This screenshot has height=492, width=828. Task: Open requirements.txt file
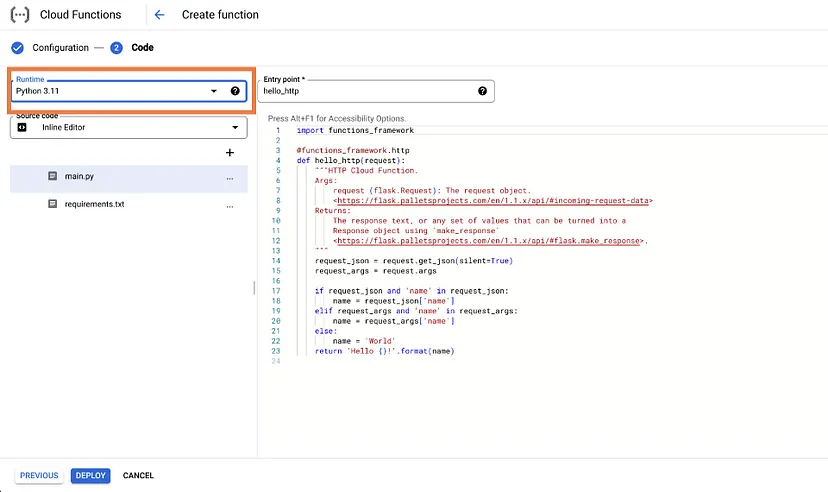[x=94, y=204]
